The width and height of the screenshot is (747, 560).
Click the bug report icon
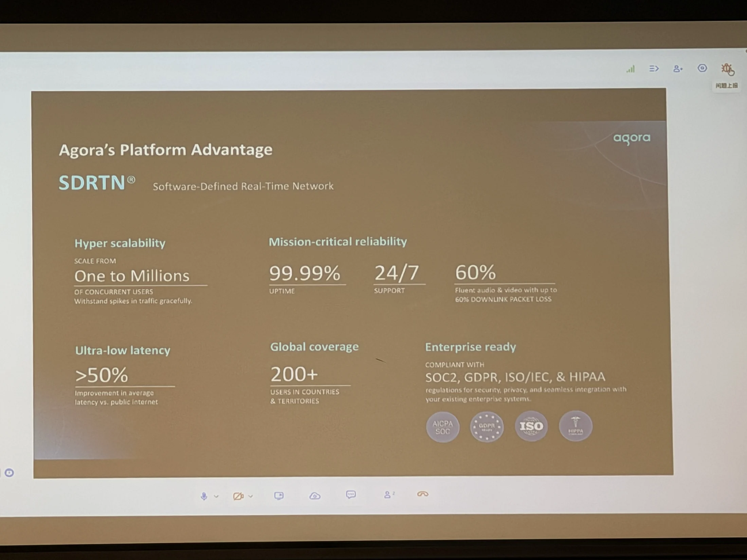pyautogui.click(x=727, y=69)
